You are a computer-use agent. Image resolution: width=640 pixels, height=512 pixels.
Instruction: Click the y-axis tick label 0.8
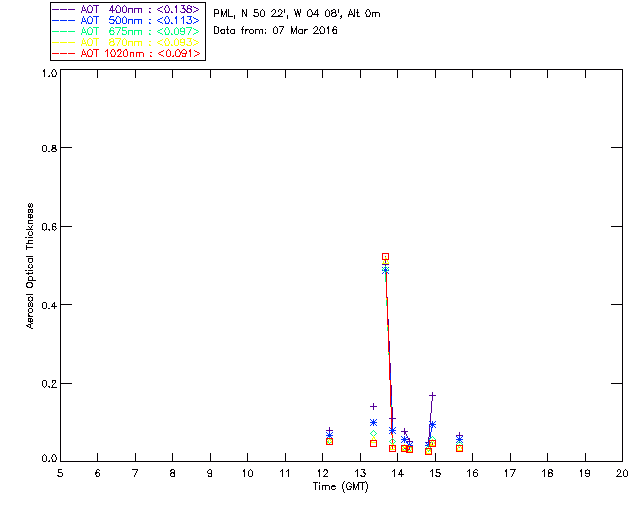(x=49, y=148)
